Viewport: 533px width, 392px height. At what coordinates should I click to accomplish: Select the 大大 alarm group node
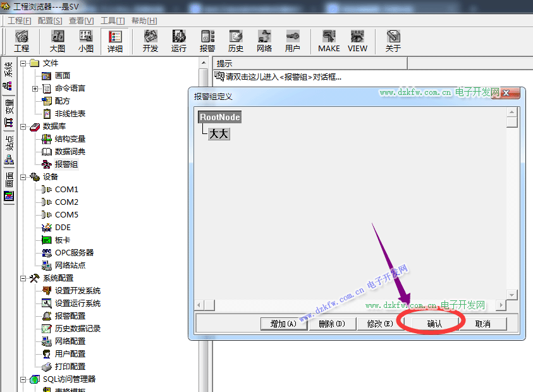[219, 133]
